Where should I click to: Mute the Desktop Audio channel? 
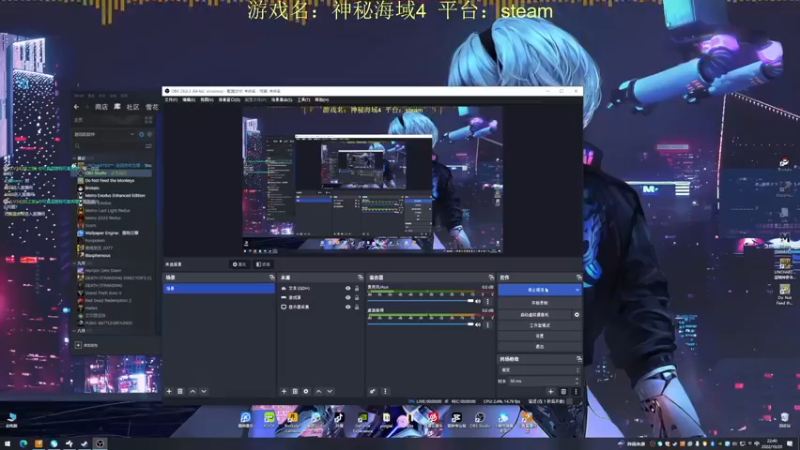tap(478, 324)
